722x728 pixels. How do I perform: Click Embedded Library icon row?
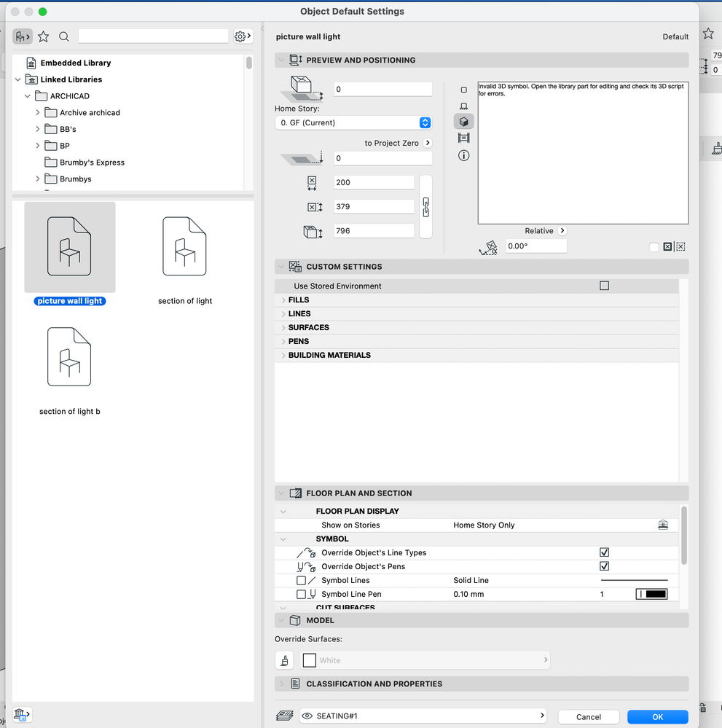[x=31, y=63]
